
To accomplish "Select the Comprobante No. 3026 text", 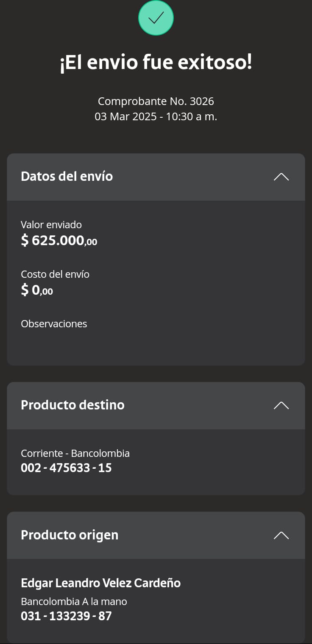I will tap(156, 101).
